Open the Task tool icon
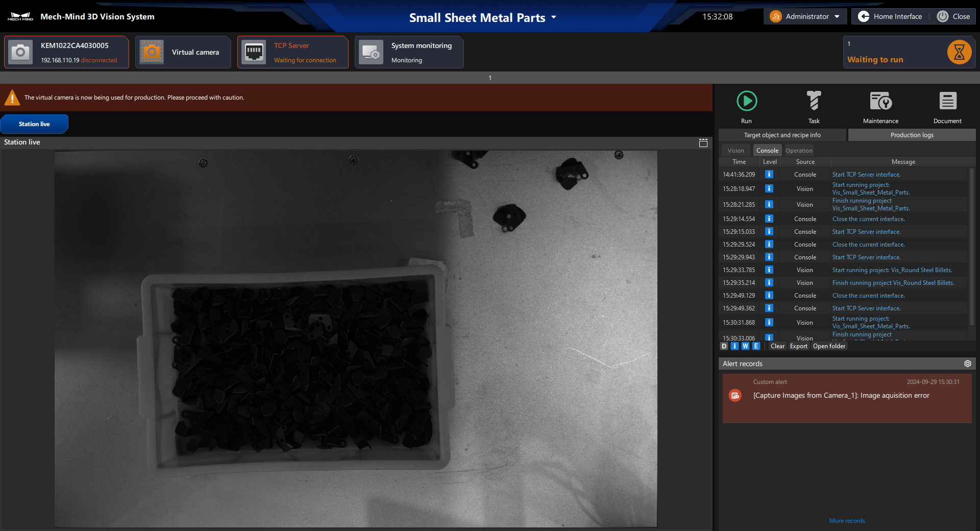The image size is (980, 531). coord(814,102)
